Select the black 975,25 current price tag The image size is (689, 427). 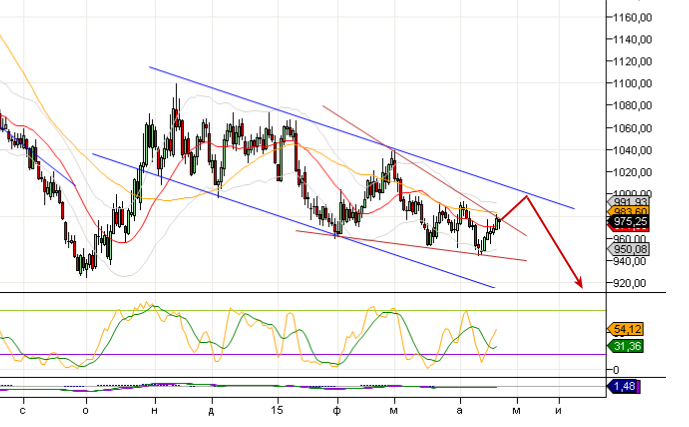[631, 221]
